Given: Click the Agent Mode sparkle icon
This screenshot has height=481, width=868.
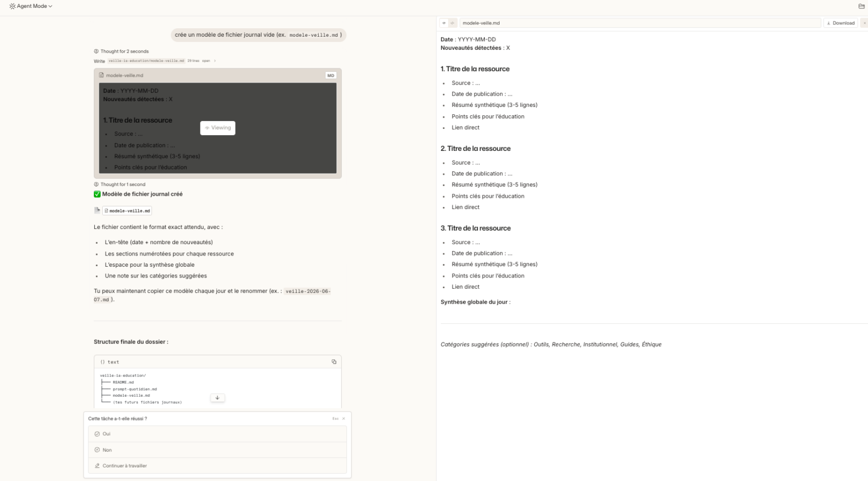Looking at the screenshot, I should [12, 6].
